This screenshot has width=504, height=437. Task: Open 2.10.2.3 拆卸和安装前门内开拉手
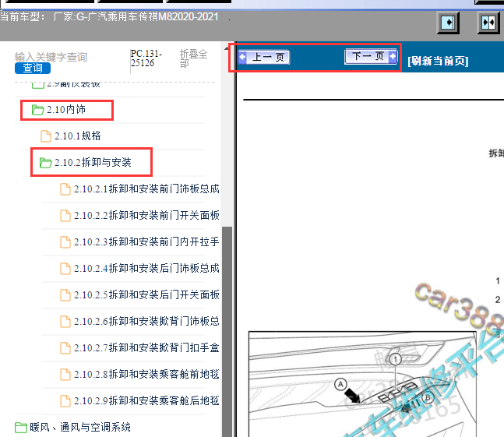[x=146, y=241]
